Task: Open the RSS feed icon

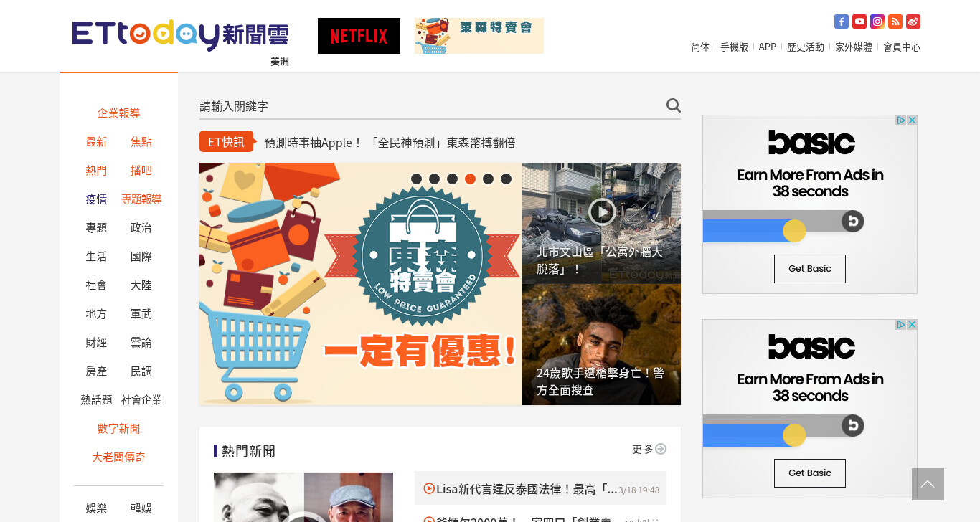Action: coord(895,22)
